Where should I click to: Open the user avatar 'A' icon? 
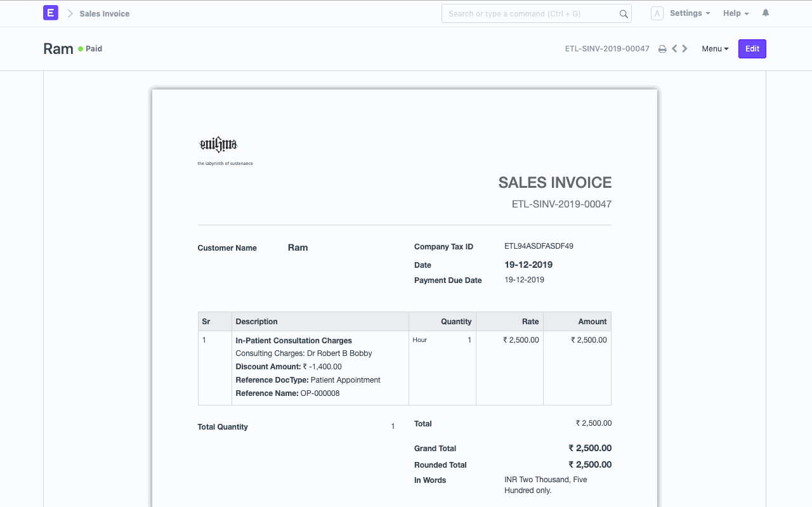tap(657, 13)
